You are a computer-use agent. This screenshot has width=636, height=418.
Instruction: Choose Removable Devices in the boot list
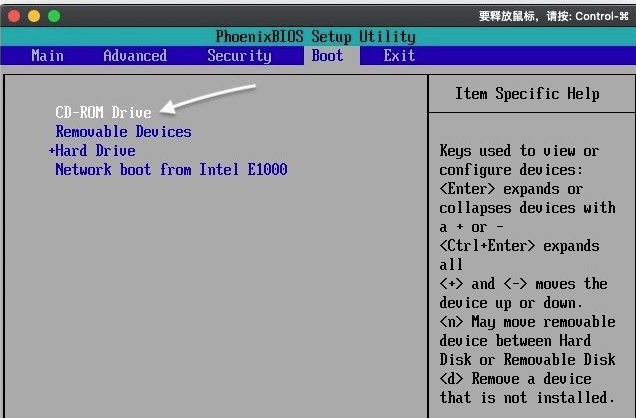(123, 132)
